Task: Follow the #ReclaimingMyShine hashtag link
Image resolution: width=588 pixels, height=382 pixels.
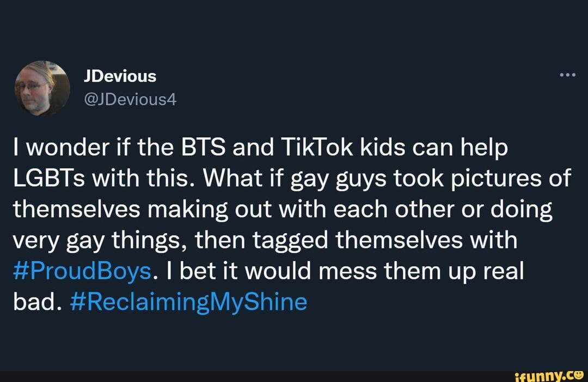Action: (x=189, y=301)
